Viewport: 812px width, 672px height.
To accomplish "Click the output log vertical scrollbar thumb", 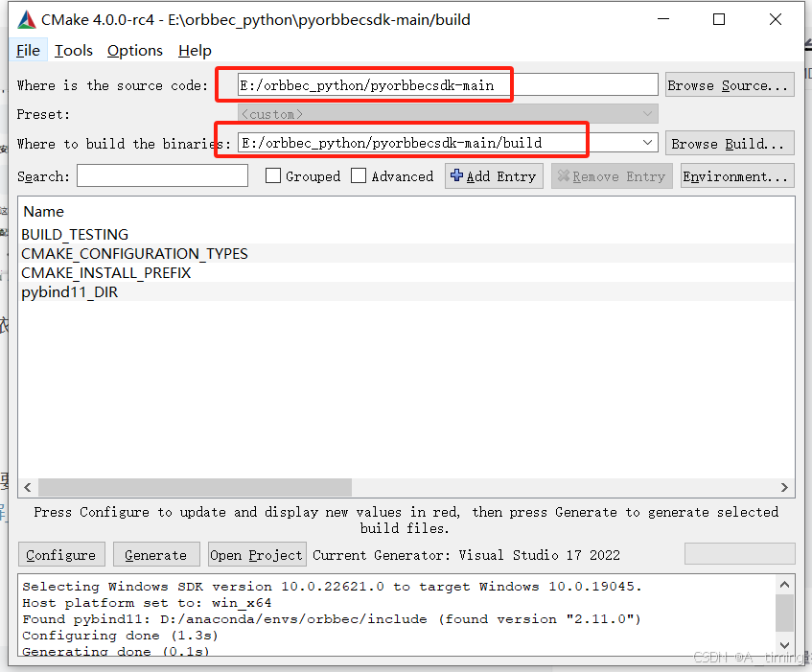I will point(784,613).
